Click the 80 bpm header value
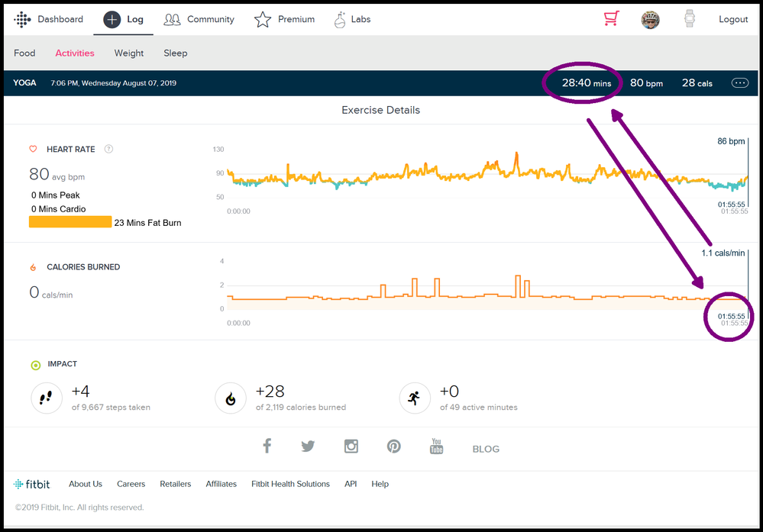 point(646,82)
